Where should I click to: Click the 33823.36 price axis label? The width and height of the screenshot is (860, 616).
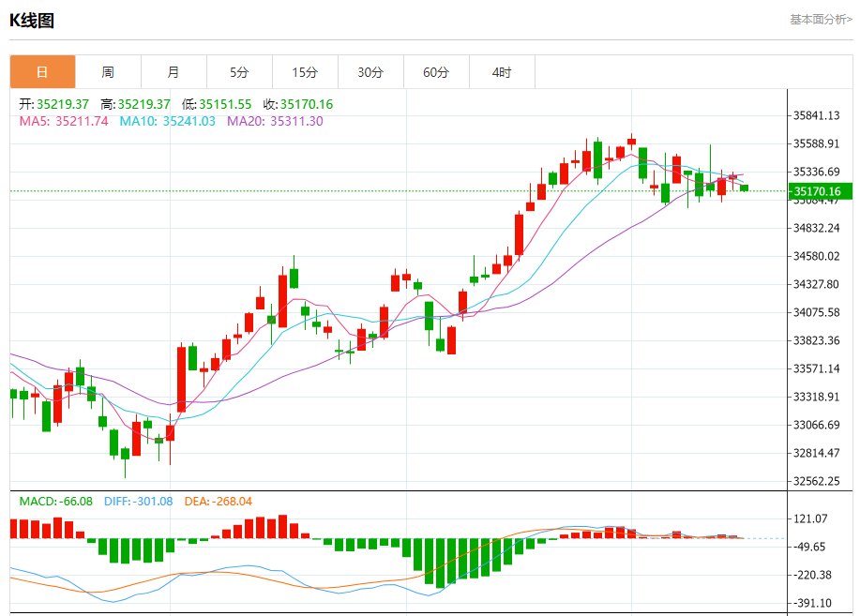[x=817, y=340]
